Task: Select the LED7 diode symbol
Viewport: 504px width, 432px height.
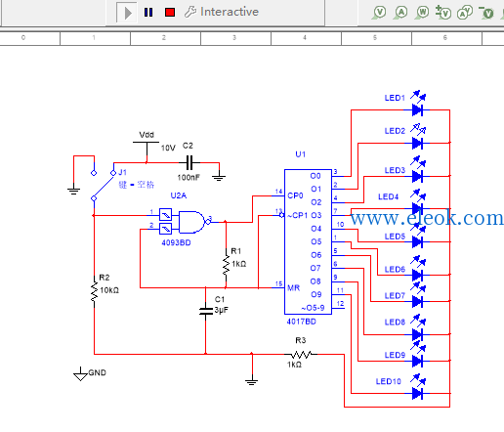Action: (x=417, y=301)
